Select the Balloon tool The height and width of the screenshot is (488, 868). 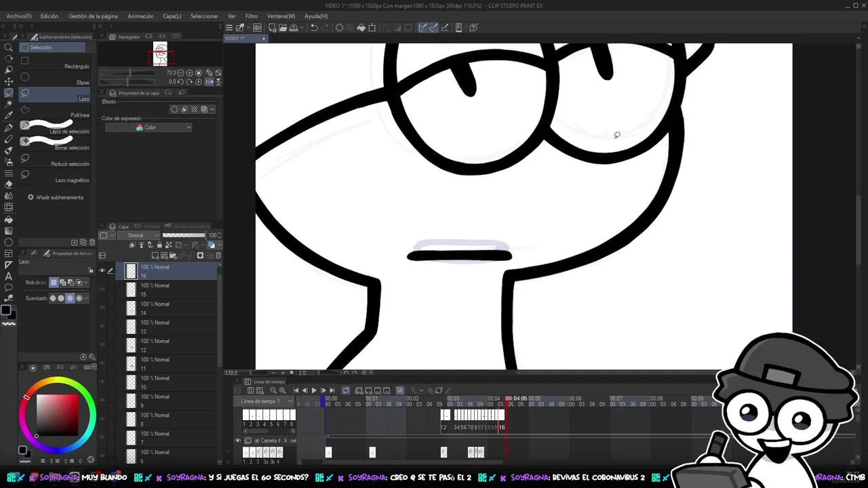pyautogui.click(x=8, y=288)
